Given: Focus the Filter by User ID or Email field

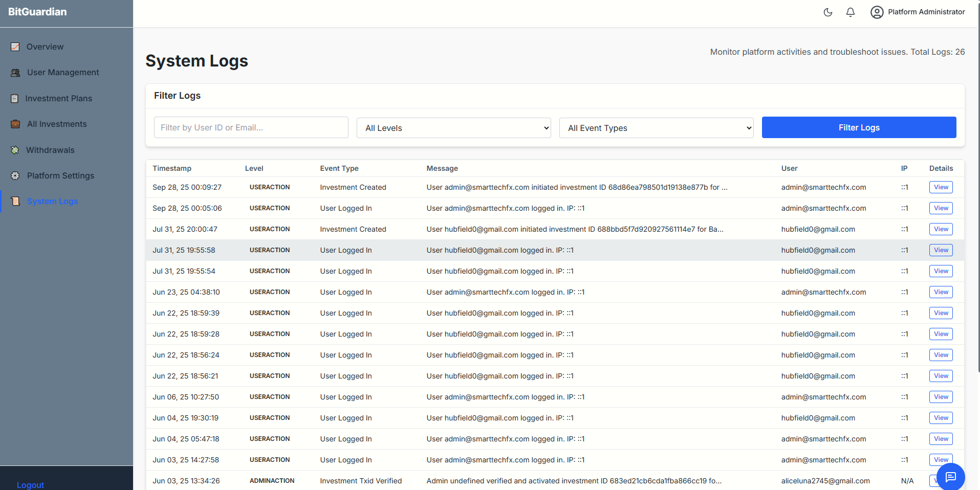Looking at the screenshot, I should [x=251, y=128].
